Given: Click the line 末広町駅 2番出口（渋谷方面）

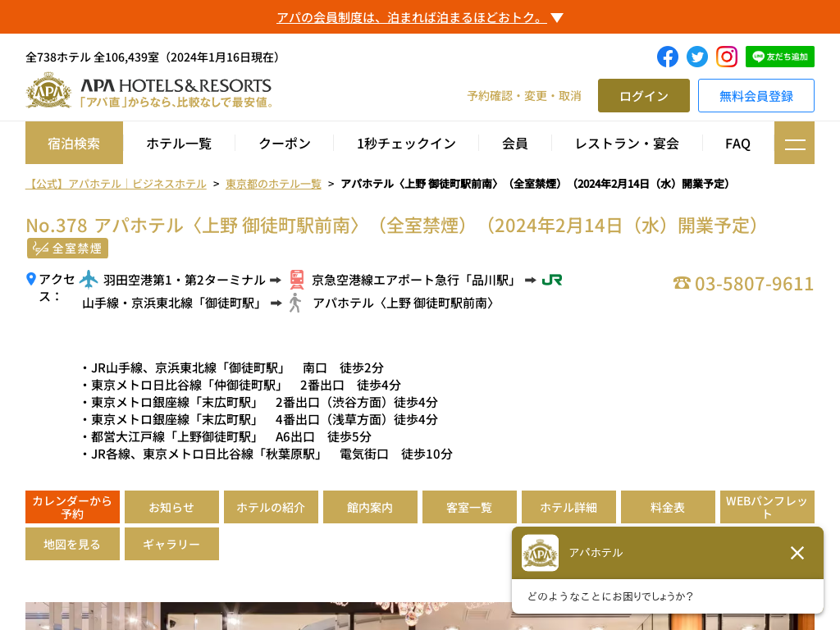Looking at the screenshot, I should point(259,402).
